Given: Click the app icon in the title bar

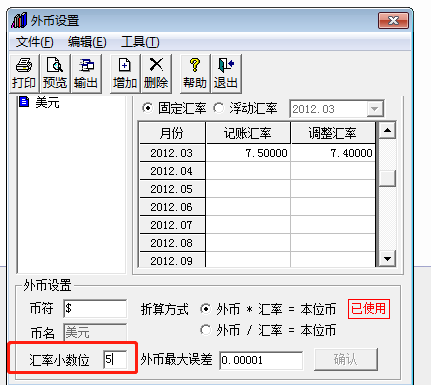Looking at the screenshot, I should pos(19,21).
